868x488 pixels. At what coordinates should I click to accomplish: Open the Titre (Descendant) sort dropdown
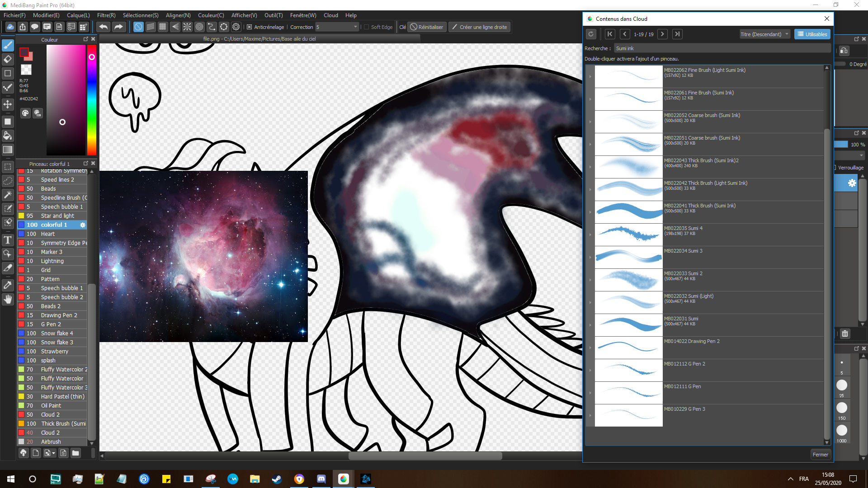(764, 34)
